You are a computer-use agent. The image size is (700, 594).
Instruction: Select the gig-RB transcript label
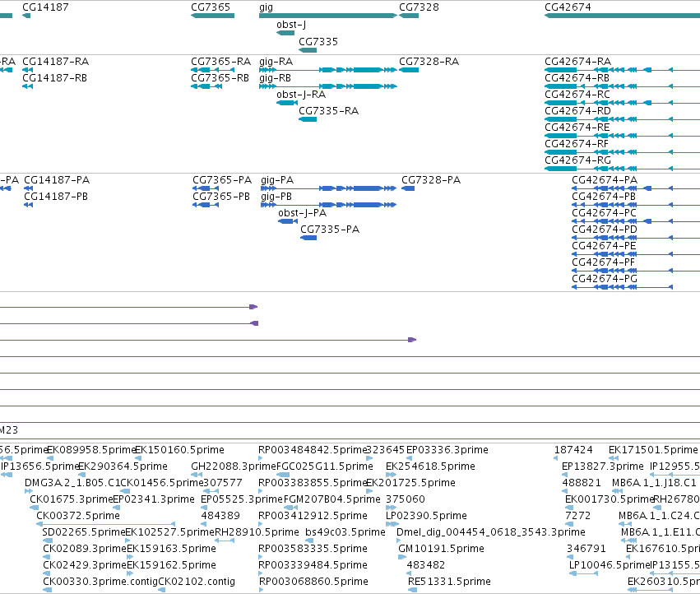275,77
